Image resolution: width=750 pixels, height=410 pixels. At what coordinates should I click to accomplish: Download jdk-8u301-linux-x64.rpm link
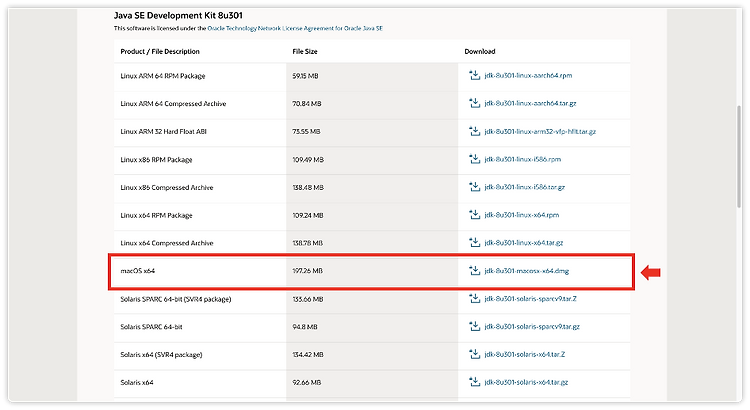(521, 215)
